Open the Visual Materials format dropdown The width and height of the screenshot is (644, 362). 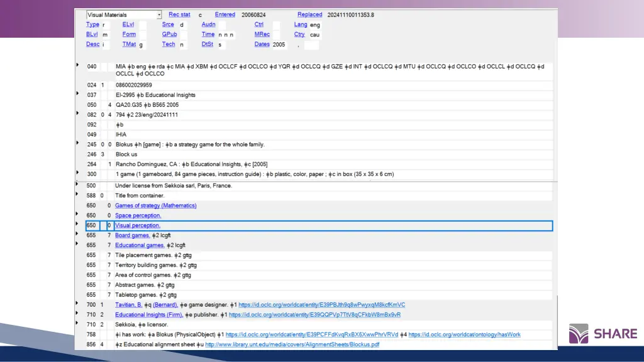pos(159,15)
